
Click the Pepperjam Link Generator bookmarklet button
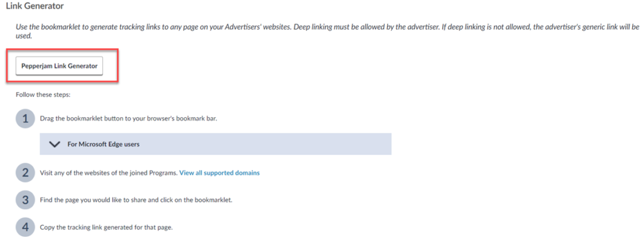59,66
